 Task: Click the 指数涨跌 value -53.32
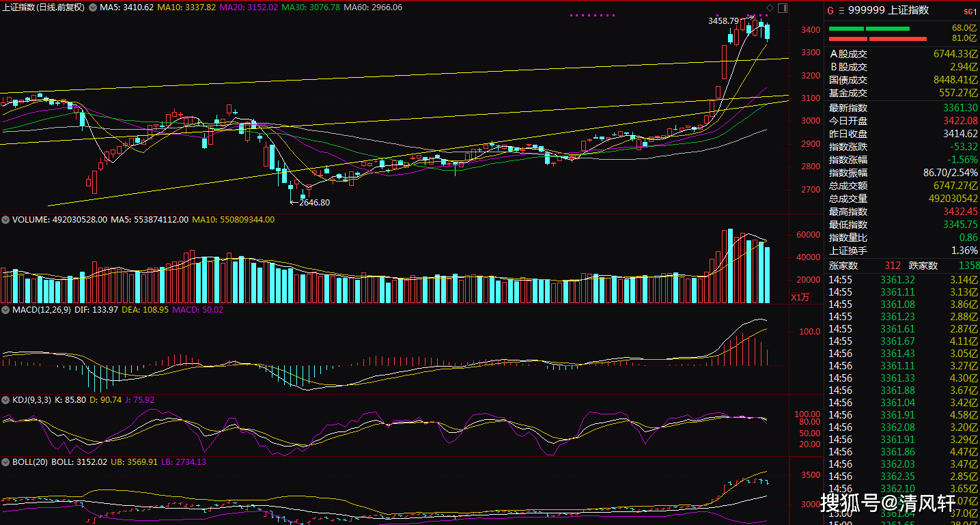963,147
